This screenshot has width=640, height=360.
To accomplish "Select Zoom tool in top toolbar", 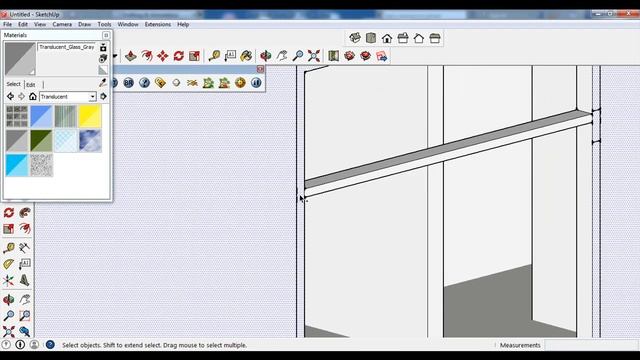I will point(298,56).
